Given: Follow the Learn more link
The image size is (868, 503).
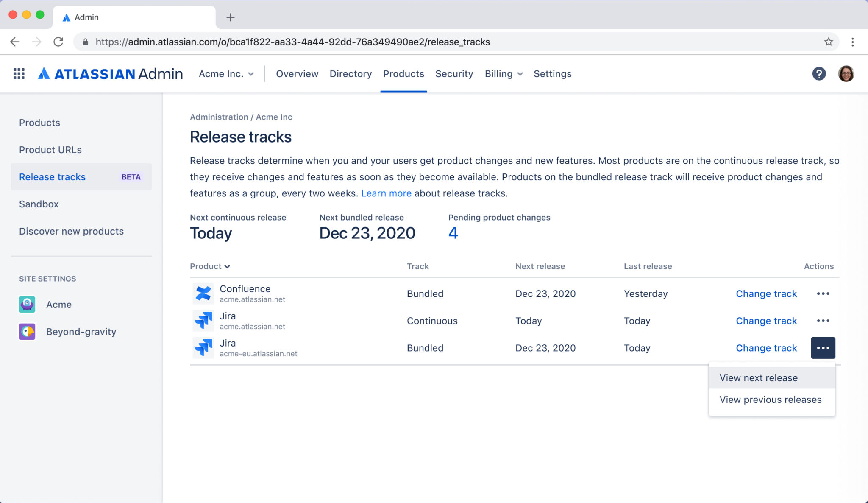Looking at the screenshot, I should coord(386,193).
